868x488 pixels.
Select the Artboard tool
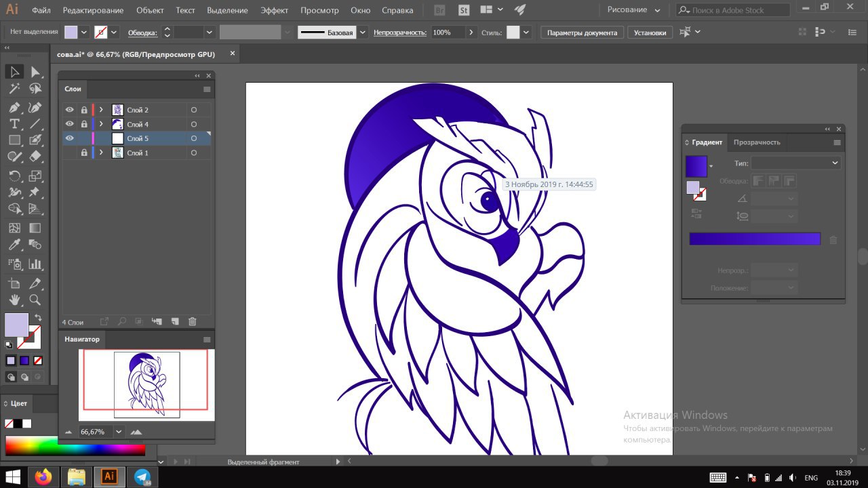coord(14,283)
